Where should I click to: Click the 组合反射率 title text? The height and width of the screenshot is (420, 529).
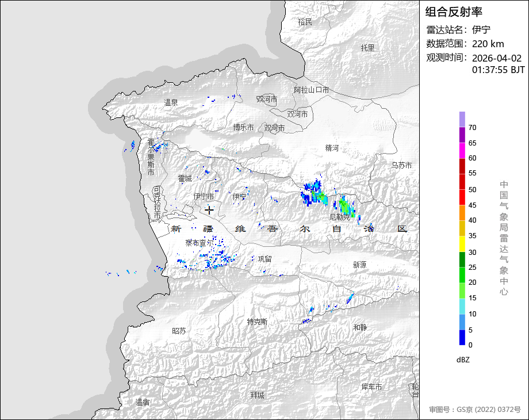click(x=454, y=12)
